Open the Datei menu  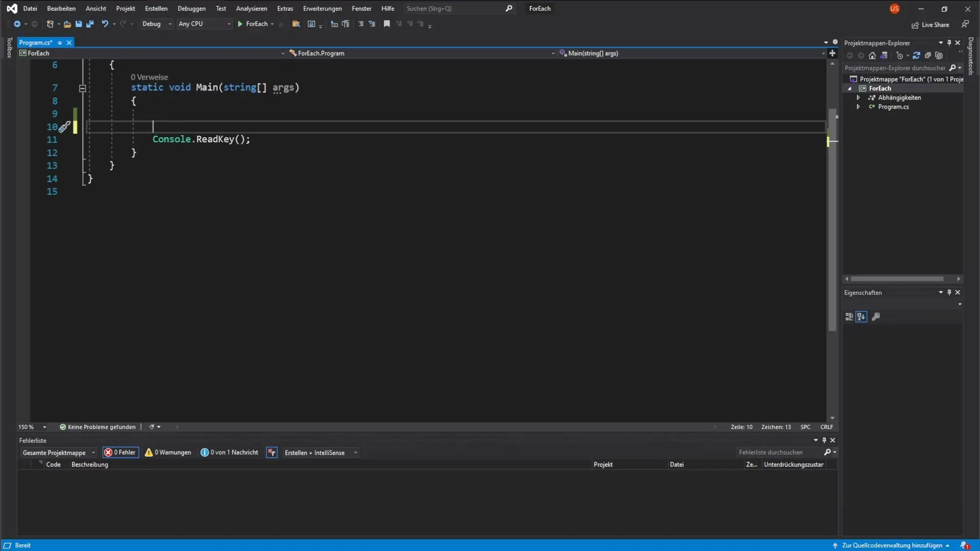[30, 9]
